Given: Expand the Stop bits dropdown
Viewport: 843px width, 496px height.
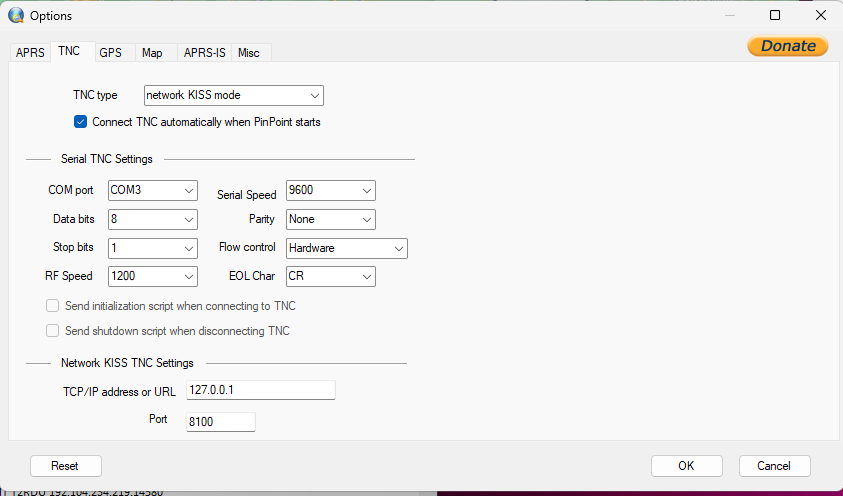Looking at the screenshot, I should [152, 248].
